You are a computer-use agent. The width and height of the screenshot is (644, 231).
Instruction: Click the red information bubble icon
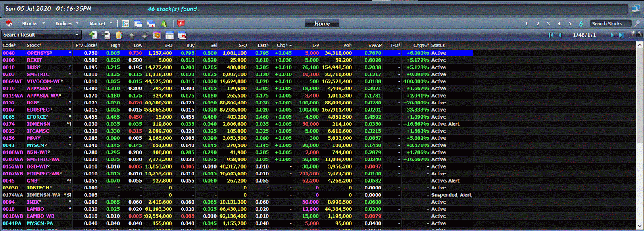pos(181,23)
